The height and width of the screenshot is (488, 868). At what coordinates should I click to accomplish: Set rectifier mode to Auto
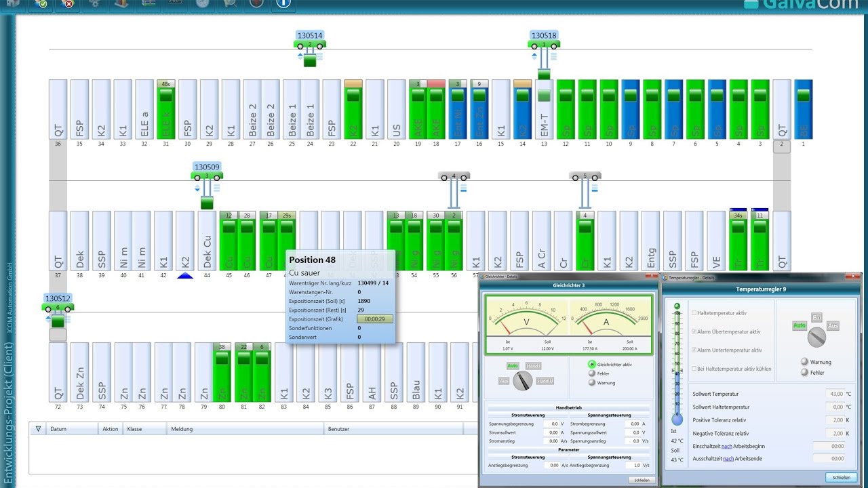pyautogui.click(x=513, y=366)
